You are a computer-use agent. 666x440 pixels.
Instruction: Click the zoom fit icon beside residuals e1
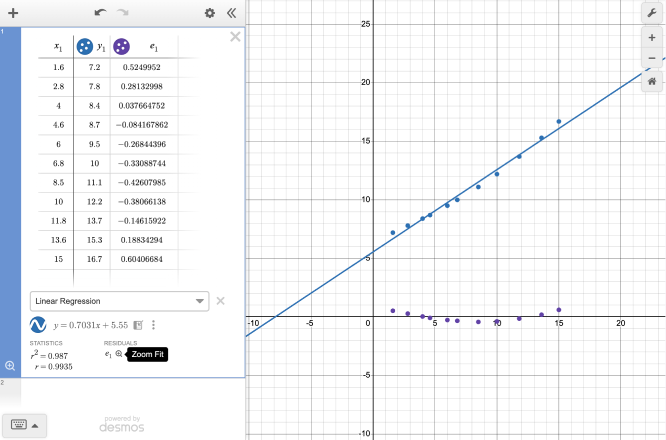pyautogui.click(x=119, y=354)
